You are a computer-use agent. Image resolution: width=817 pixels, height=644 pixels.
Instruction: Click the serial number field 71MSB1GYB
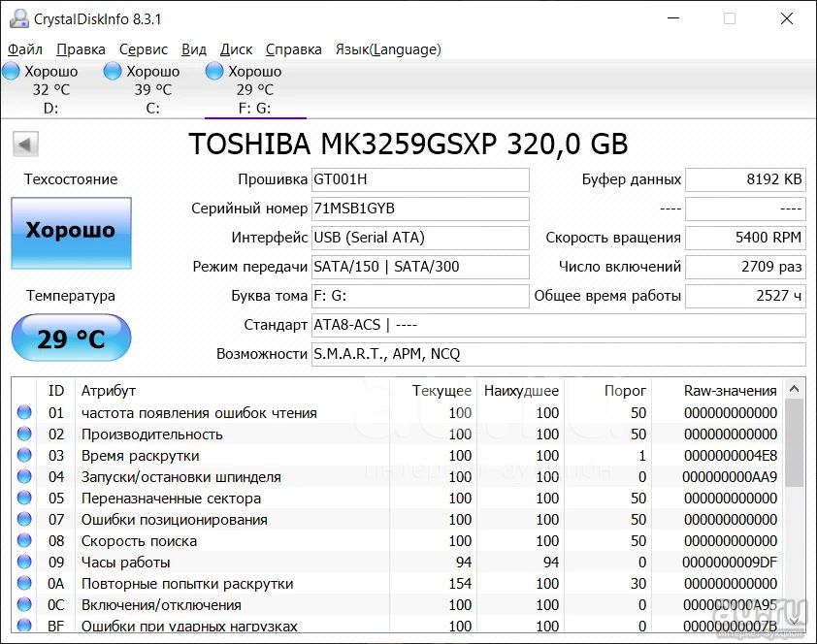(x=420, y=209)
